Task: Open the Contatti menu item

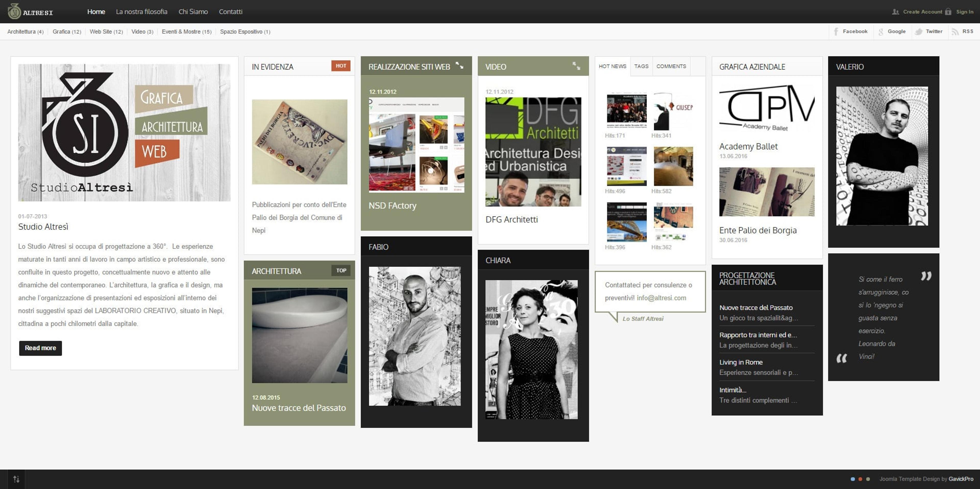Action: (230, 12)
